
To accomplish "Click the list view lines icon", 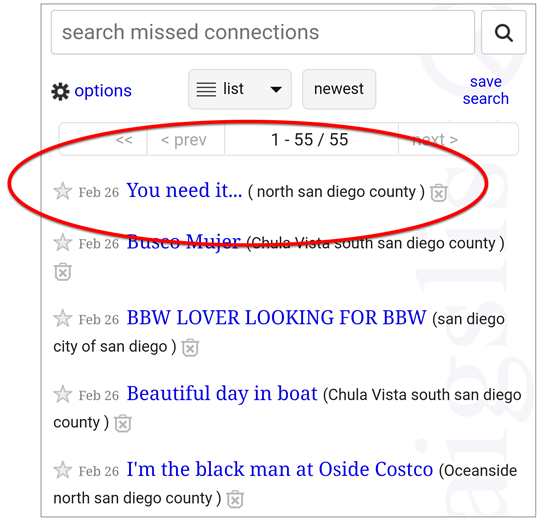I will [206, 89].
